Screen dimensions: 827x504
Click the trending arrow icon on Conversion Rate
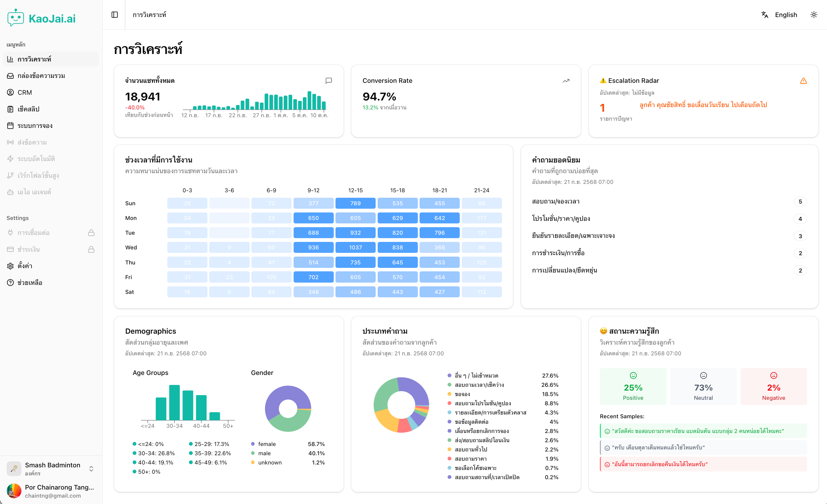click(x=566, y=81)
